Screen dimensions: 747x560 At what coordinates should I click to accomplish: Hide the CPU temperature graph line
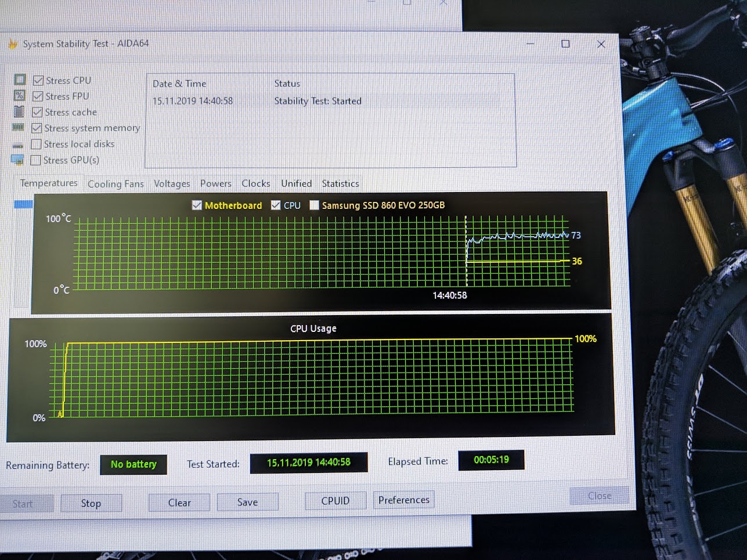pyautogui.click(x=276, y=205)
